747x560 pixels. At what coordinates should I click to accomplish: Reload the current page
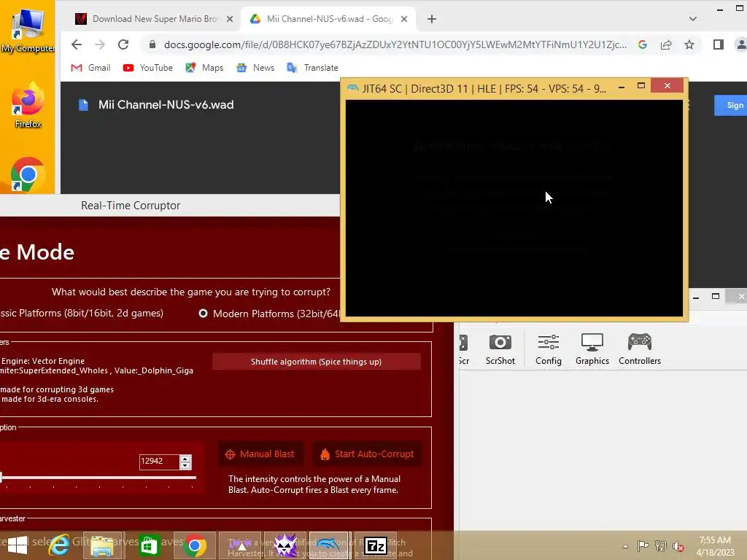(123, 44)
